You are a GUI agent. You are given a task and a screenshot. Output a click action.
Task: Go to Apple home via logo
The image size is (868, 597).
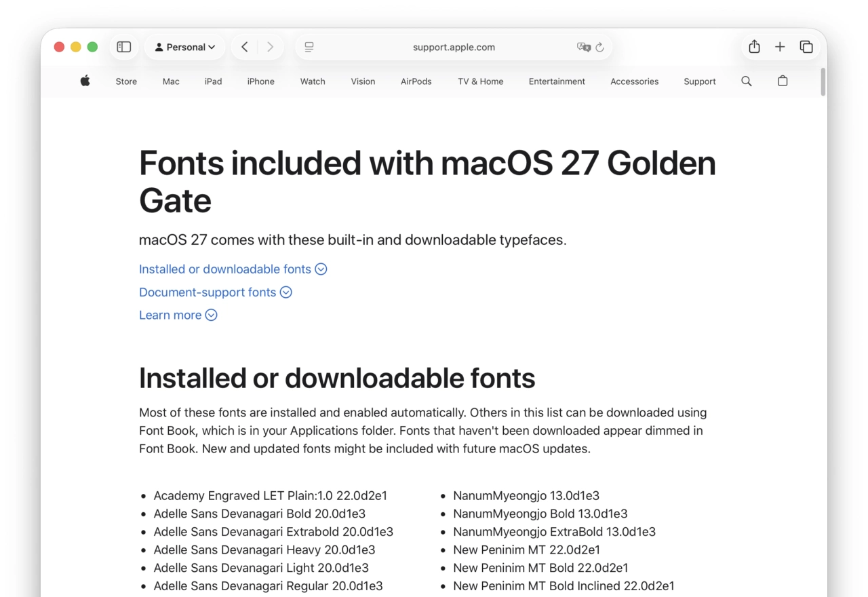point(85,81)
